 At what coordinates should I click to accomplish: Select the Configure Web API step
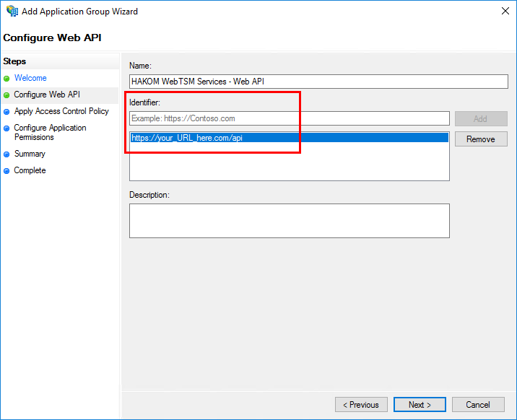pos(47,95)
